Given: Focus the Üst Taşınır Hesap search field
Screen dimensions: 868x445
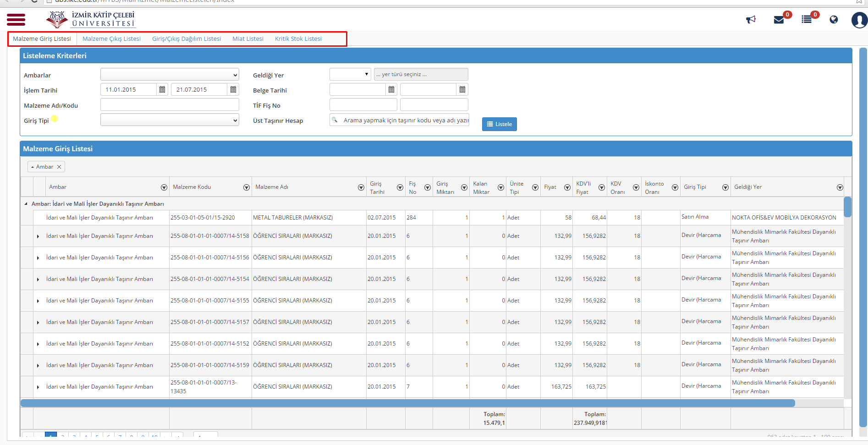Looking at the screenshot, I should (399, 120).
